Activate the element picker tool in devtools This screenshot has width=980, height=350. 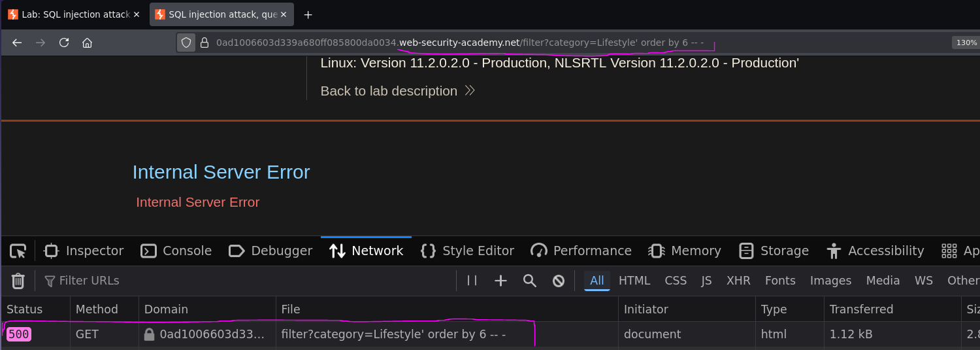pos(18,251)
